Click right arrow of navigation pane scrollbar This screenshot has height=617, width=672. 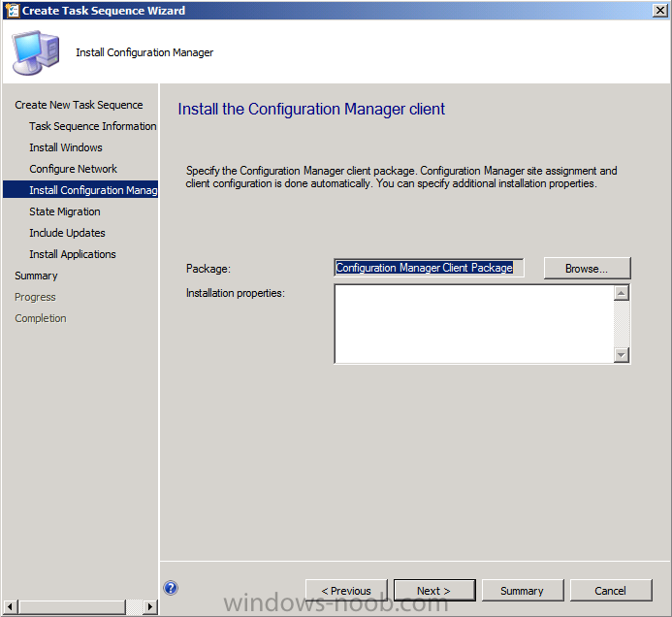[149, 606]
